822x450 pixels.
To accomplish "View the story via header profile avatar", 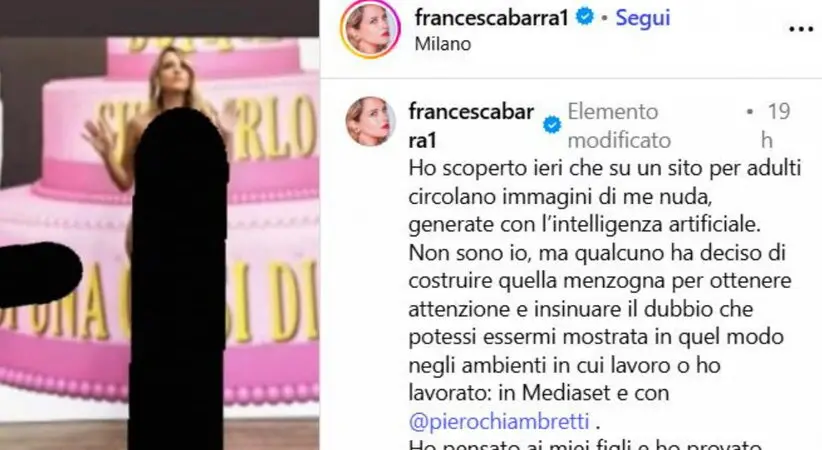I will 370,28.
